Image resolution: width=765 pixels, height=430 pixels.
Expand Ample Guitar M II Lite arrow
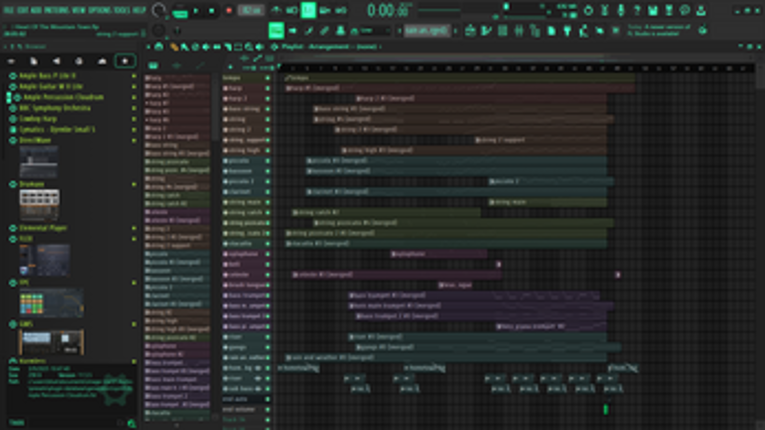point(134,86)
